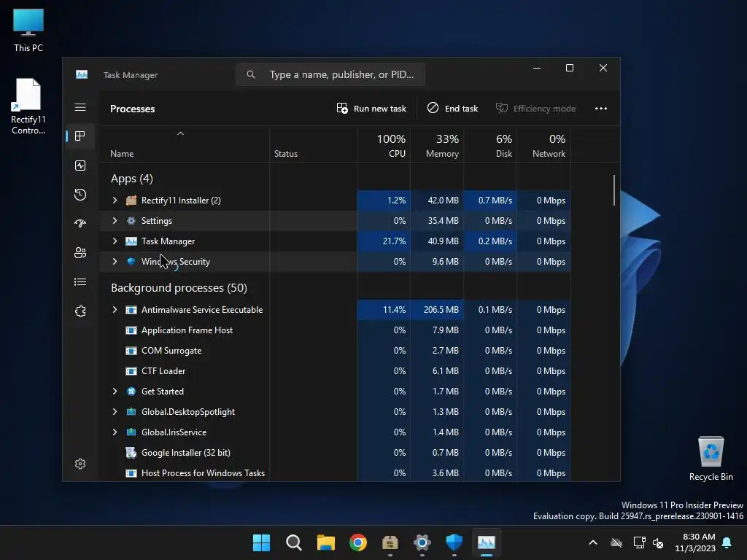
Task: Click the Rectify11 Installer app icon in list
Action: [x=131, y=201]
